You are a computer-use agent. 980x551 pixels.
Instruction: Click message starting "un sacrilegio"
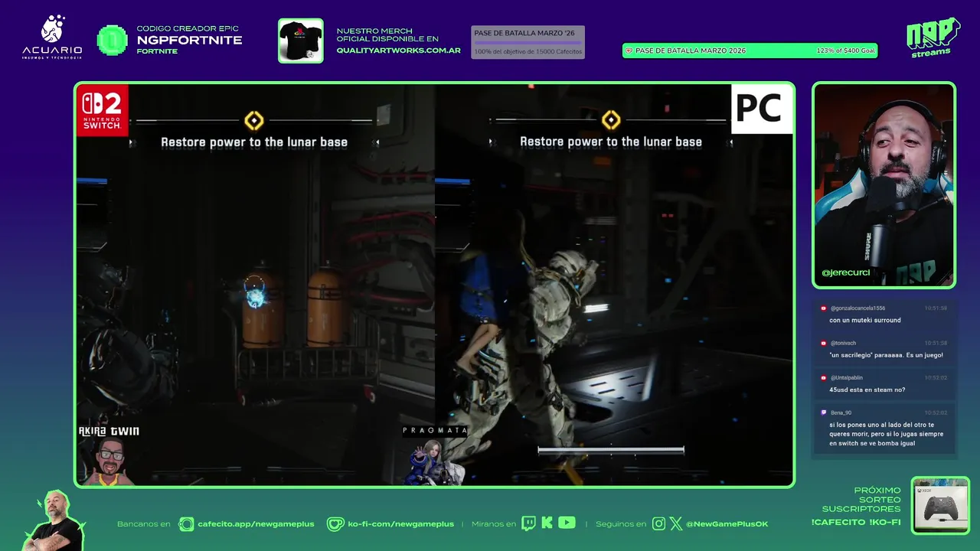(886, 355)
